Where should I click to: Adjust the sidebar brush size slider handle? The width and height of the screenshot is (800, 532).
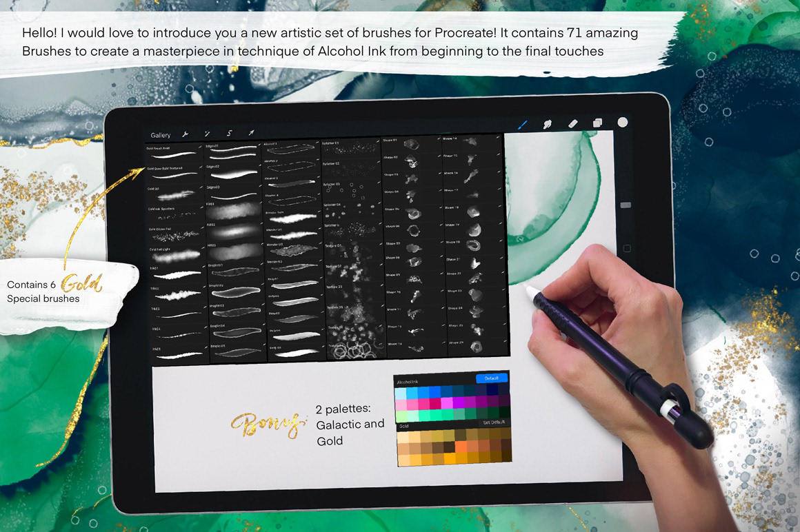click(626, 205)
